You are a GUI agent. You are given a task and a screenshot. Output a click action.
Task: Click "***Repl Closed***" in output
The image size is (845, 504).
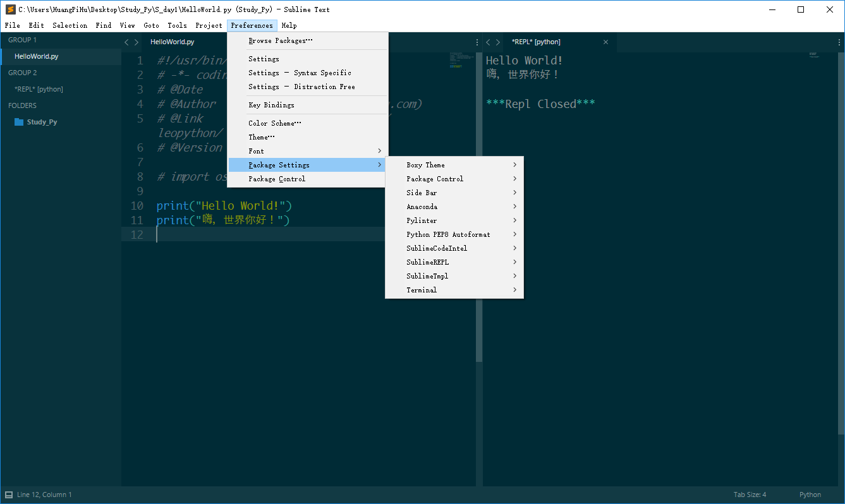540,104
